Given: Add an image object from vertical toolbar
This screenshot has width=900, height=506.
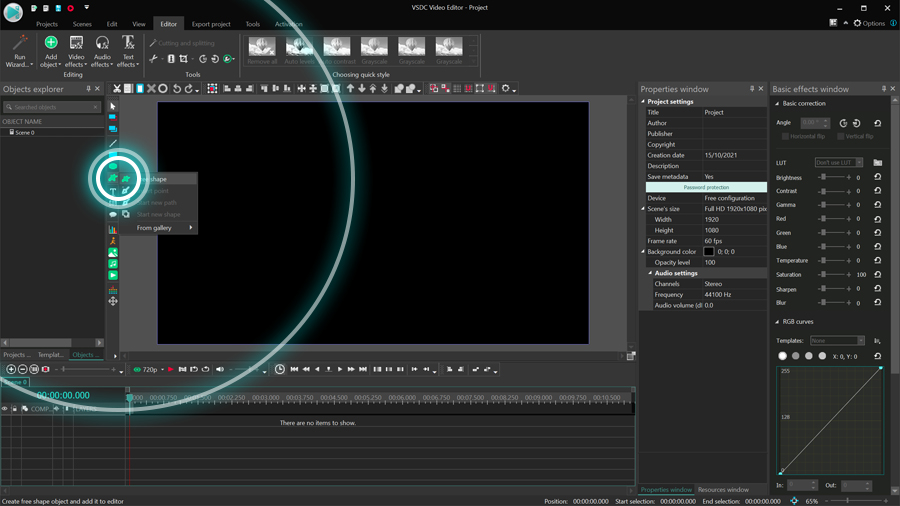Looking at the screenshot, I should click(112, 252).
